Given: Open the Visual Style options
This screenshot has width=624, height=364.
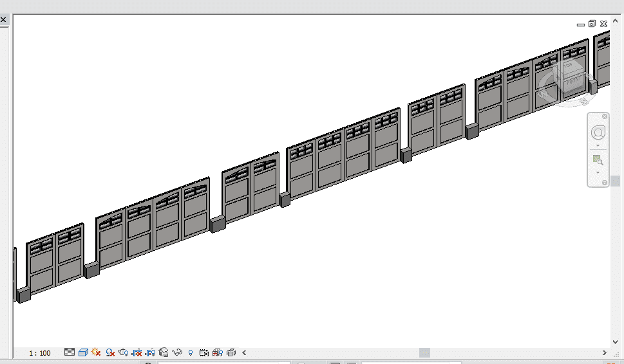Looking at the screenshot, I should tap(83, 352).
